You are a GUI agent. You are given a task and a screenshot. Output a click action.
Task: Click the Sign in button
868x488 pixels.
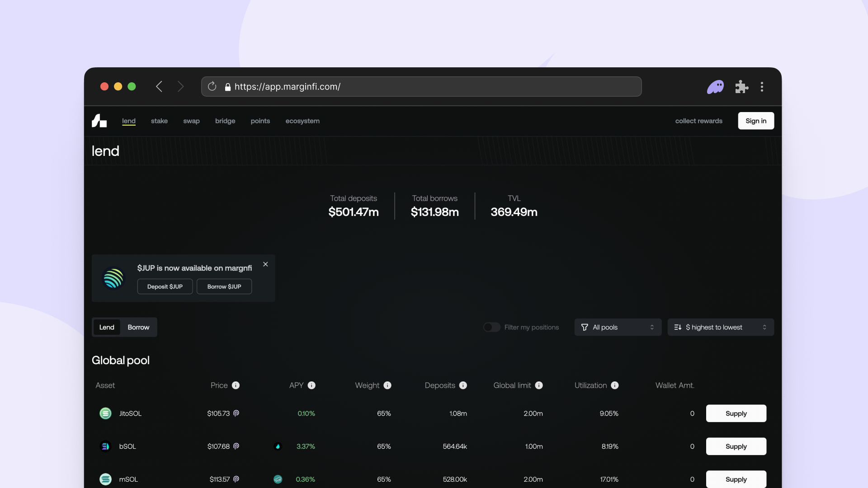coord(755,121)
